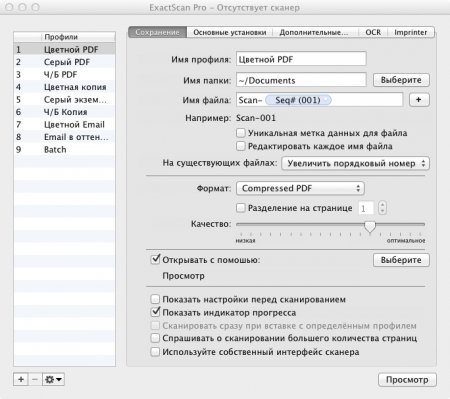Open На существующих файлах dropdown
The width and height of the screenshot is (450, 399).
[x=355, y=163]
